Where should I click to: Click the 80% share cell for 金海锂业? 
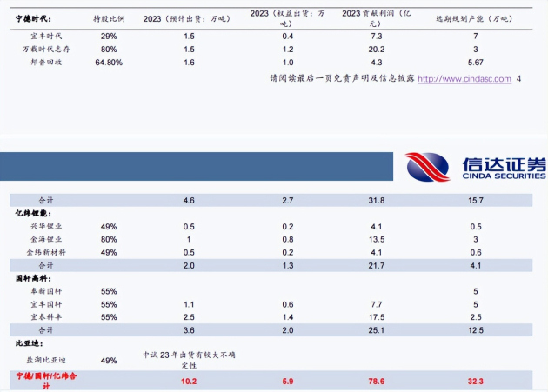tap(109, 240)
